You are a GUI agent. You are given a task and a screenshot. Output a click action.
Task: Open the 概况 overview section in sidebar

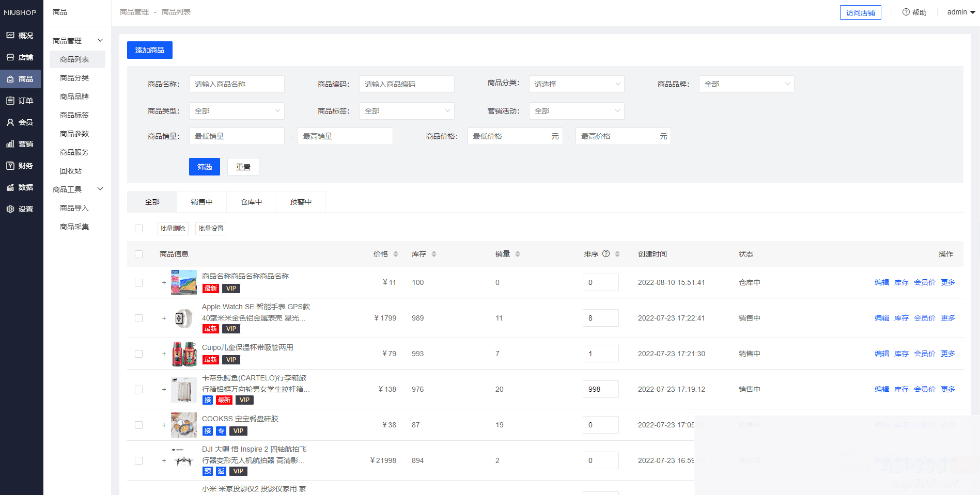tap(21, 35)
